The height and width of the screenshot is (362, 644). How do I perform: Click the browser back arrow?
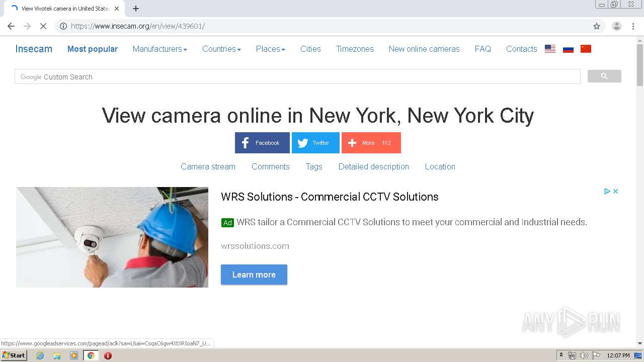pyautogui.click(x=11, y=26)
